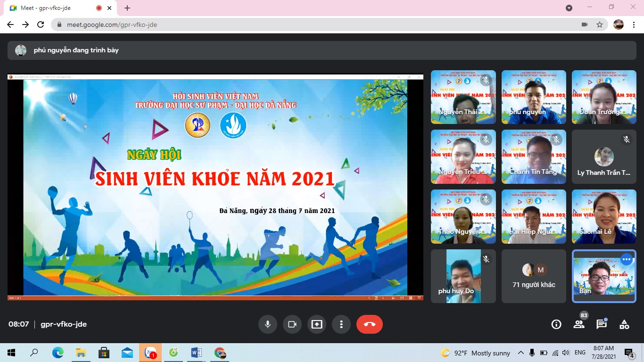The image size is (644, 362).
Task: Open the chat messages panel
Action: [x=602, y=324]
